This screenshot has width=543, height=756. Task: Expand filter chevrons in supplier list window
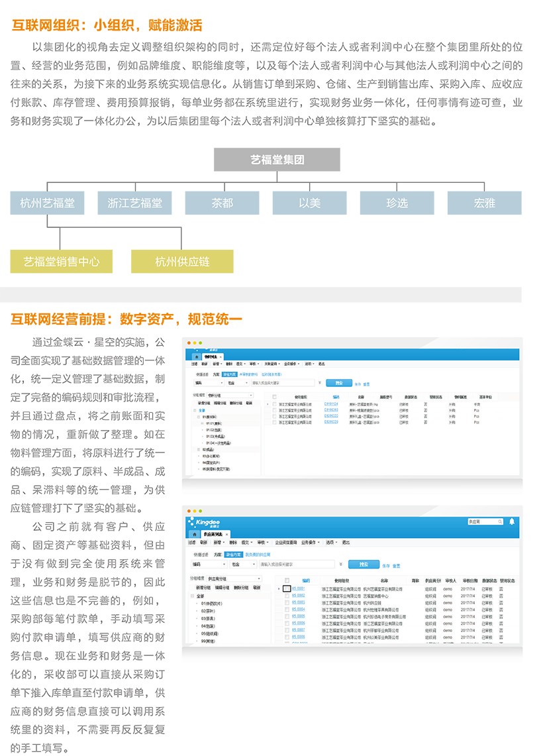click(340, 564)
